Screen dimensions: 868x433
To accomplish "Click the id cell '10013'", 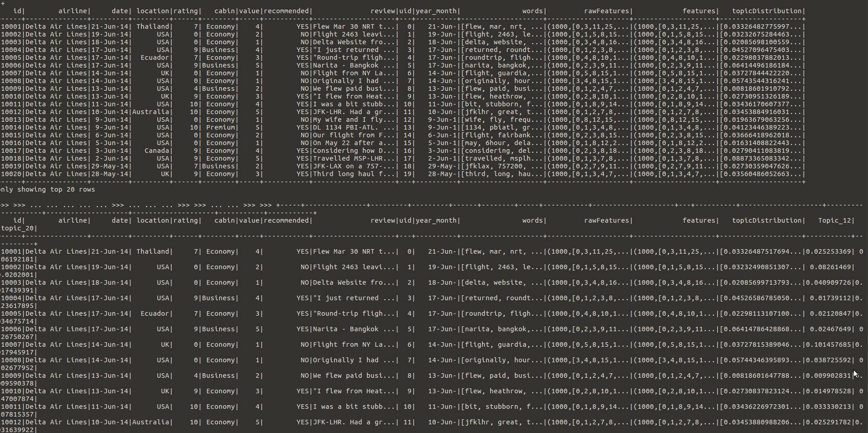I will click(11, 120).
